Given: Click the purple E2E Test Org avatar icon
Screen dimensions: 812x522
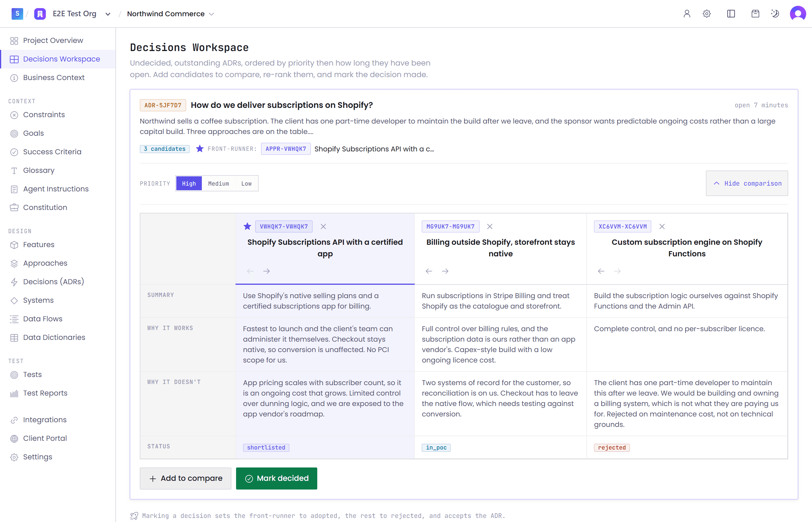Looking at the screenshot, I should [40, 14].
